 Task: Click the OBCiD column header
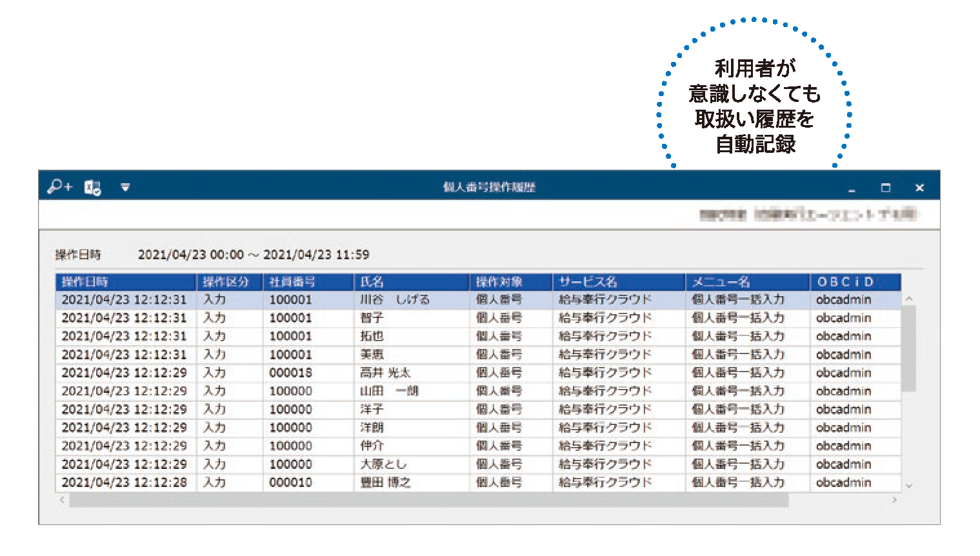click(x=855, y=282)
